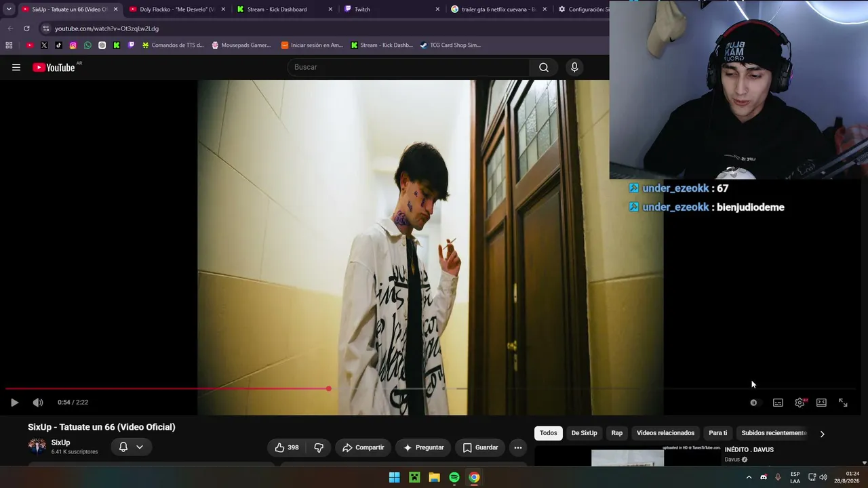
Task: Open the X bookmark icon
Action: click(44, 45)
